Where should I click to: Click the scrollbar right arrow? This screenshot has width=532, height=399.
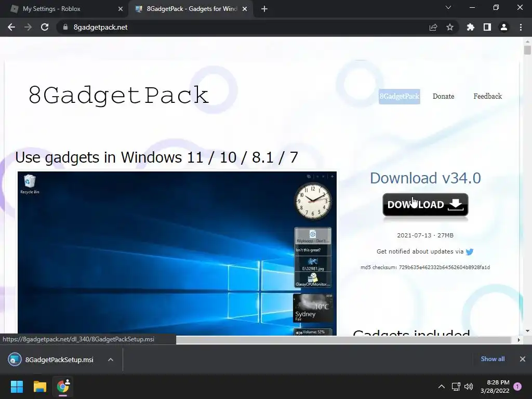point(519,340)
